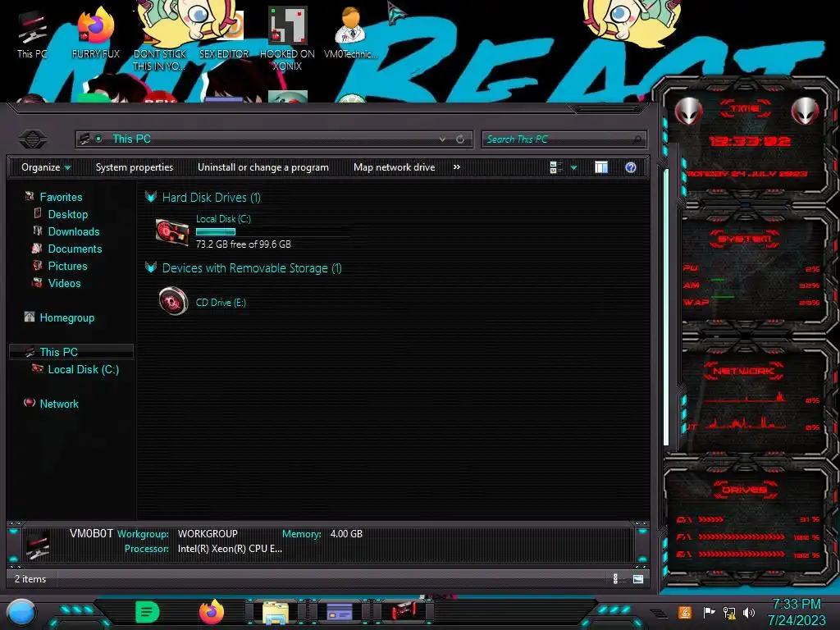Refresh the This PC address bar

point(460,139)
